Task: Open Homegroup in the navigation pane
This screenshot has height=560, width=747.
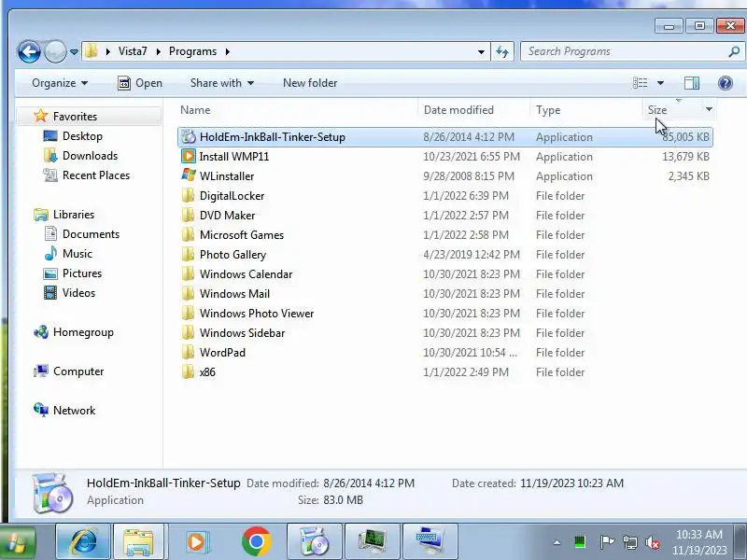Action: [x=83, y=332]
